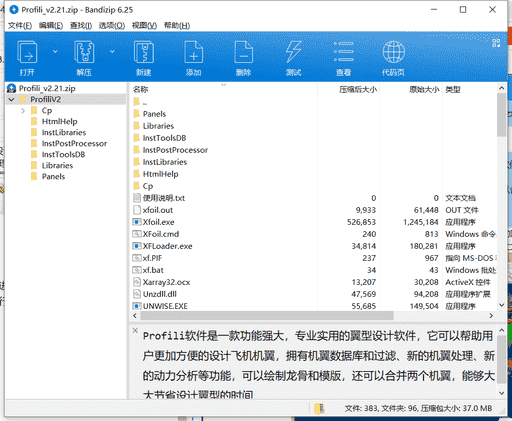Click the grid layout icon in toolbar corner
512x421 pixels.
pyautogui.click(x=496, y=43)
